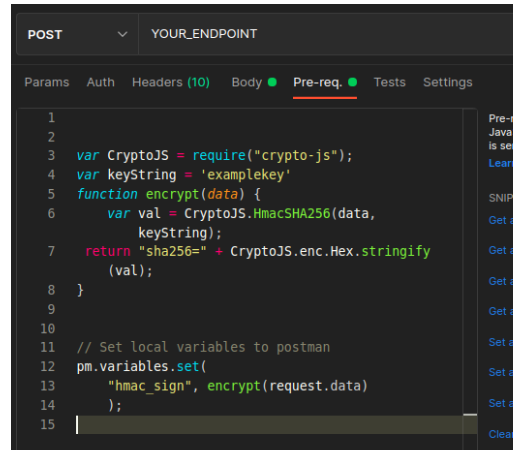The height and width of the screenshot is (454, 526).
Task: Click the "sha256=" string on line 7
Action: [173, 251]
